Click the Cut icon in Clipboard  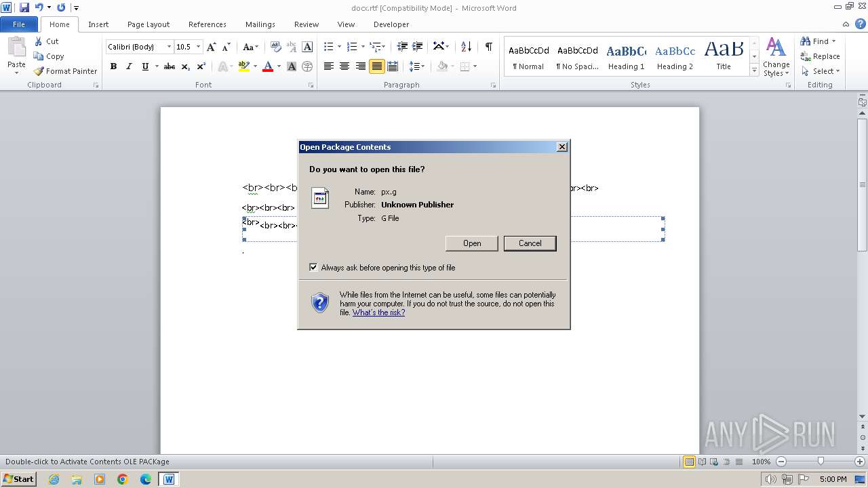39,41
